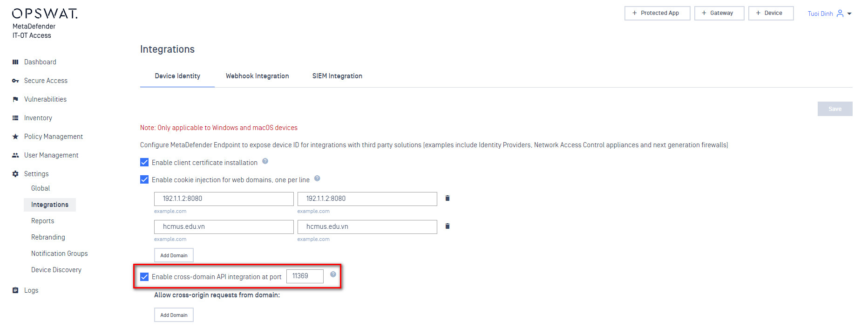Open help for cross-domain API port
This screenshot has width=868, height=336.
click(333, 274)
